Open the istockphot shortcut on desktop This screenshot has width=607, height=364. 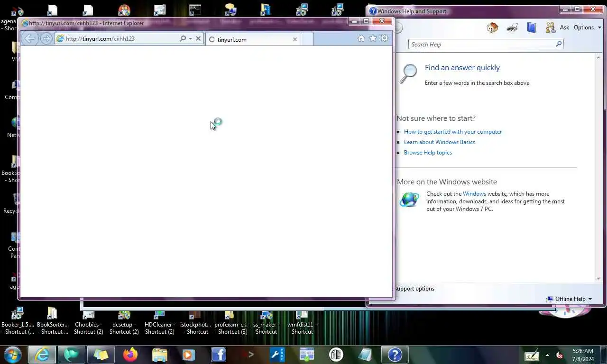[195, 321]
